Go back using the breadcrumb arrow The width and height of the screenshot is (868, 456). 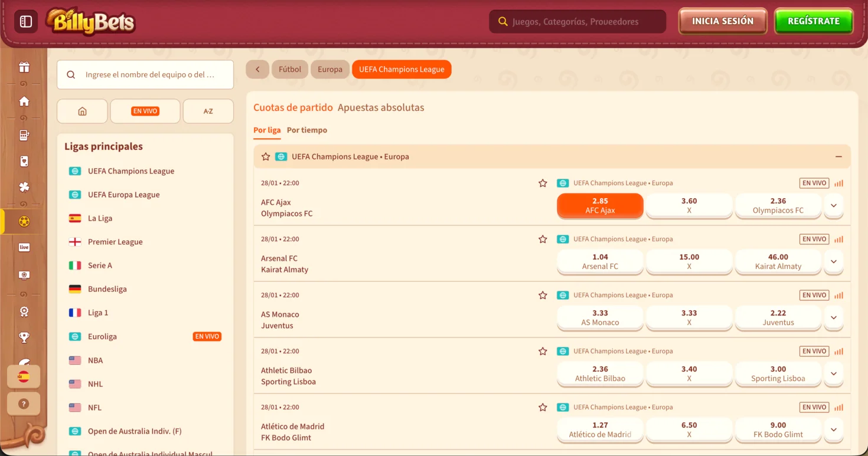tap(257, 70)
